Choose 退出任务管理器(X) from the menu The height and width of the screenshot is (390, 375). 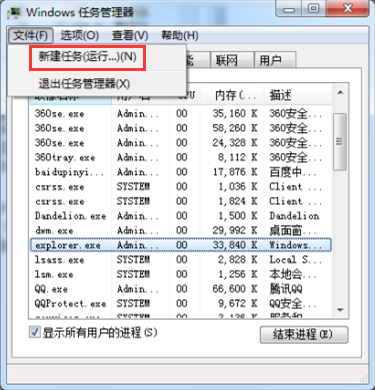84,84
